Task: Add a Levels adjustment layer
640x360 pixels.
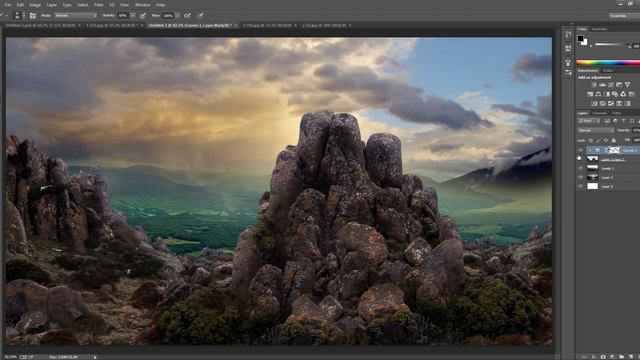Action: (x=602, y=84)
